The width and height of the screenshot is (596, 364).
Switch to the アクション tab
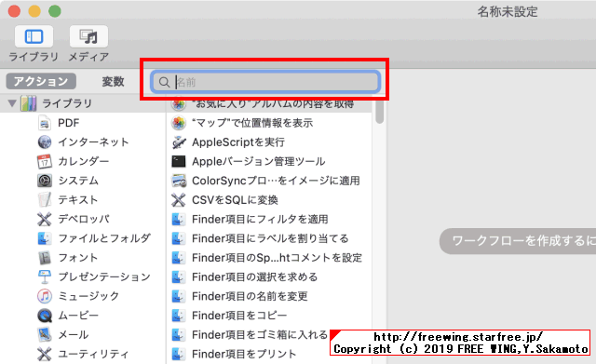pos(41,81)
